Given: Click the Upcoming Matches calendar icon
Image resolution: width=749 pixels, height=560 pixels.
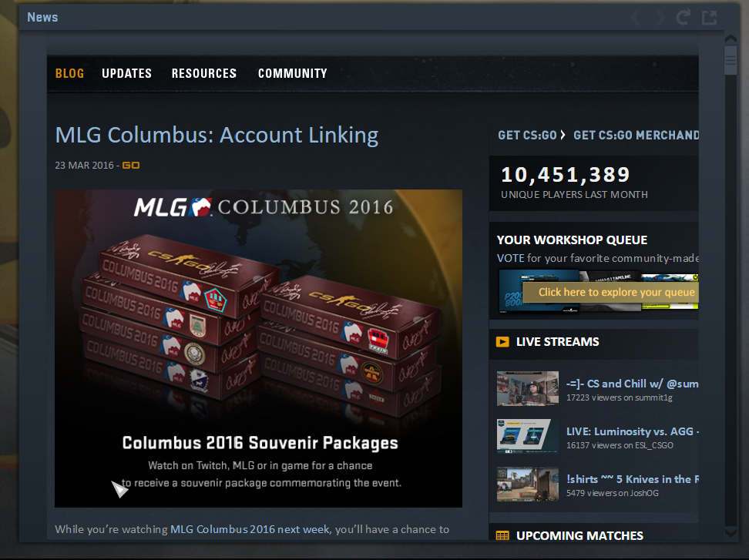Looking at the screenshot, I should [x=502, y=535].
